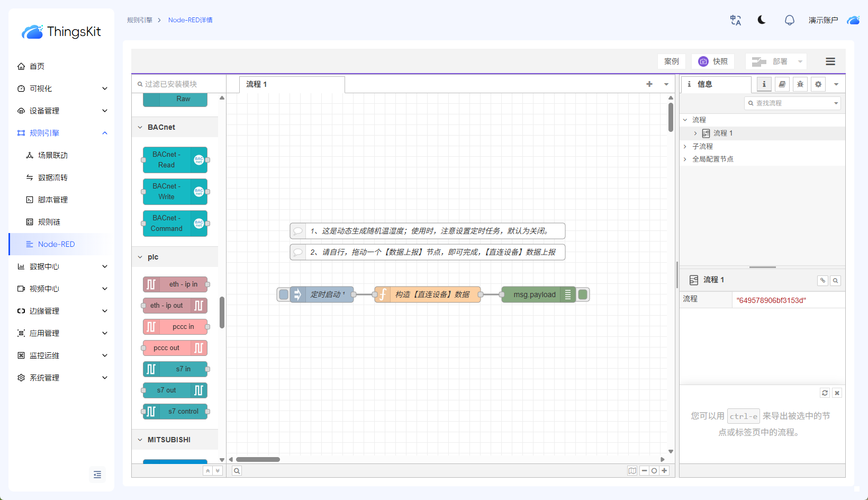Open 场景联动 in the sidebar
The height and width of the screenshot is (500, 868).
click(53, 155)
